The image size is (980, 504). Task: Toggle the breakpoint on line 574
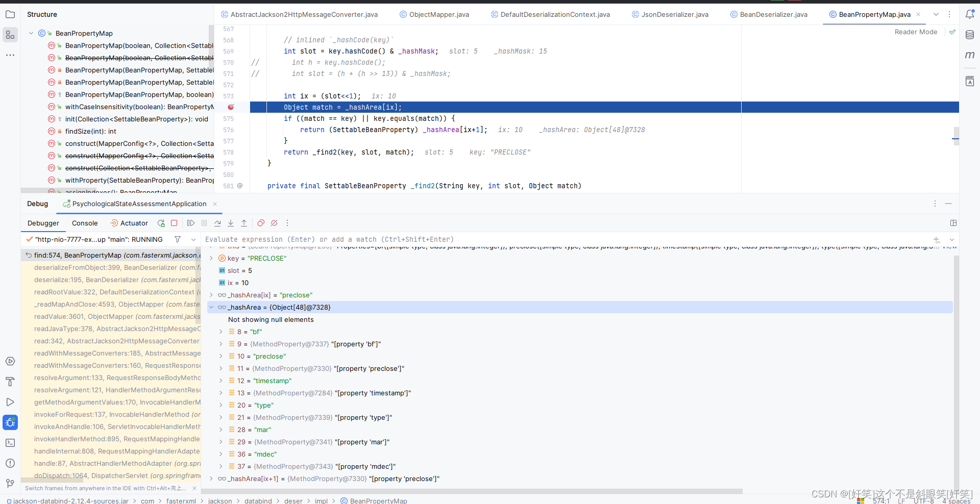[x=231, y=107]
